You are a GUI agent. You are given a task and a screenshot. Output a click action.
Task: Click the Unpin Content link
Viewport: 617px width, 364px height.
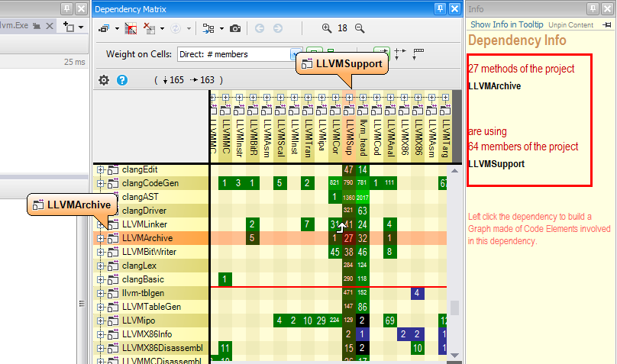click(570, 25)
